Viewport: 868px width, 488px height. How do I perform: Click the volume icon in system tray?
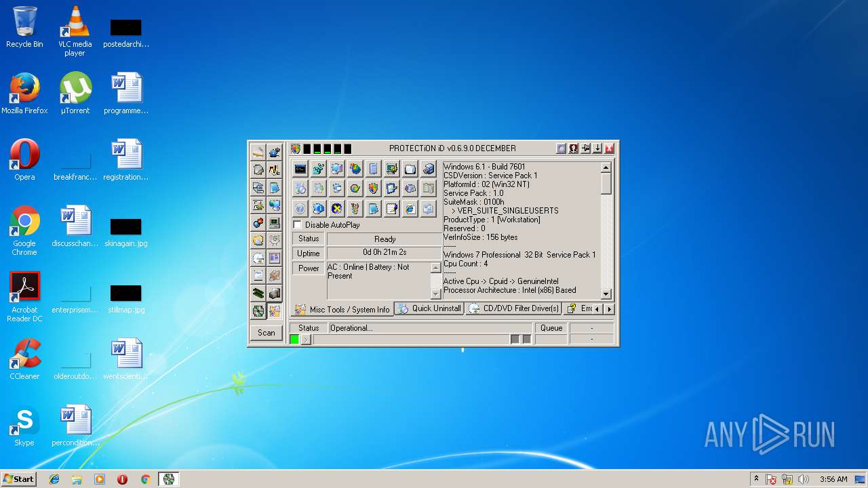click(x=803, y=479)
